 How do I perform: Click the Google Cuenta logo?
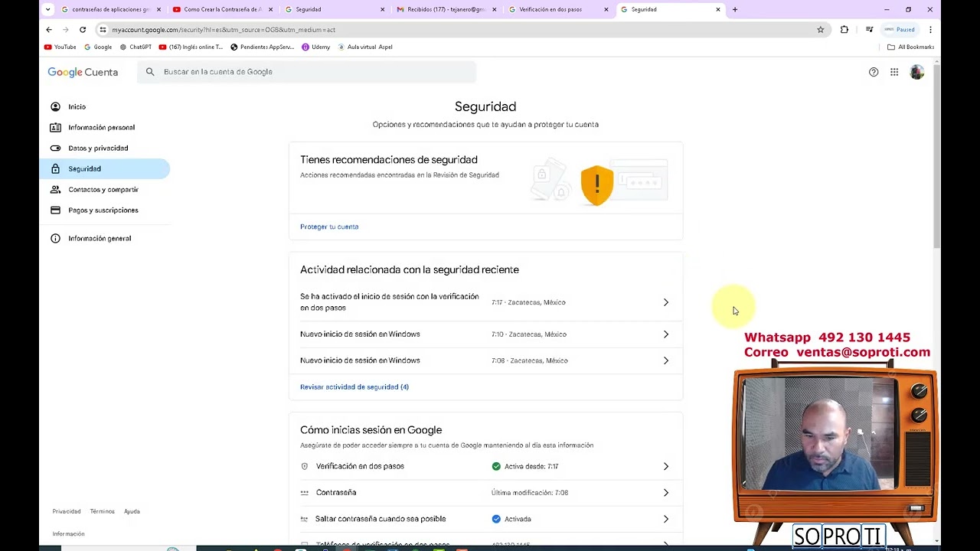(83, 72)
